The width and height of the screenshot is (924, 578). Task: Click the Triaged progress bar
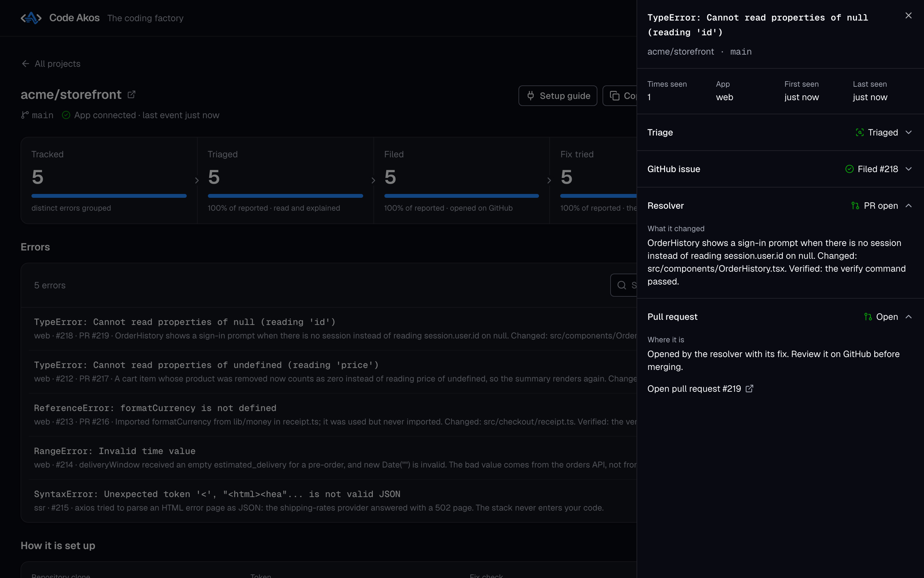(x=285, y=196)
